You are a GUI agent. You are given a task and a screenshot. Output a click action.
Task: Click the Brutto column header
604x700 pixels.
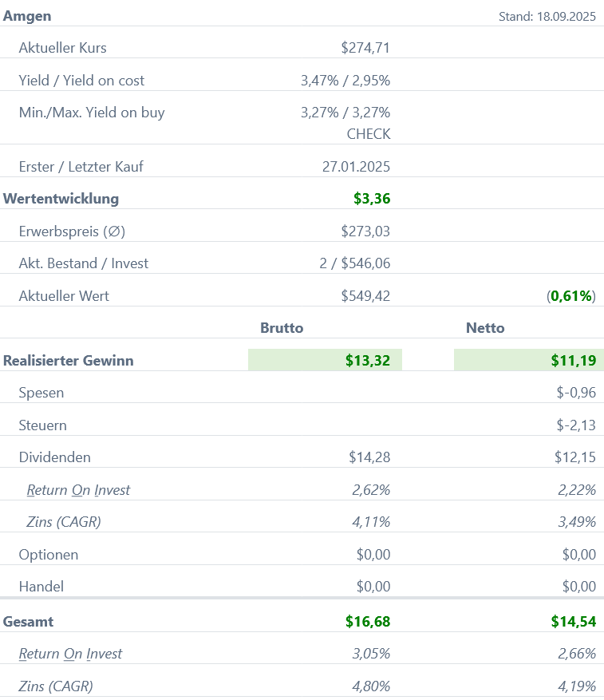click(x=282, y=328)
